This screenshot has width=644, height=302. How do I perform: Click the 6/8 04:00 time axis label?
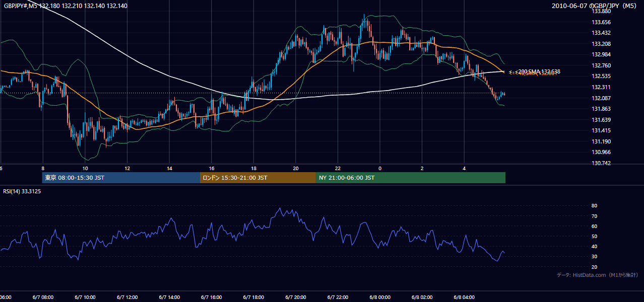click(464, 297)
